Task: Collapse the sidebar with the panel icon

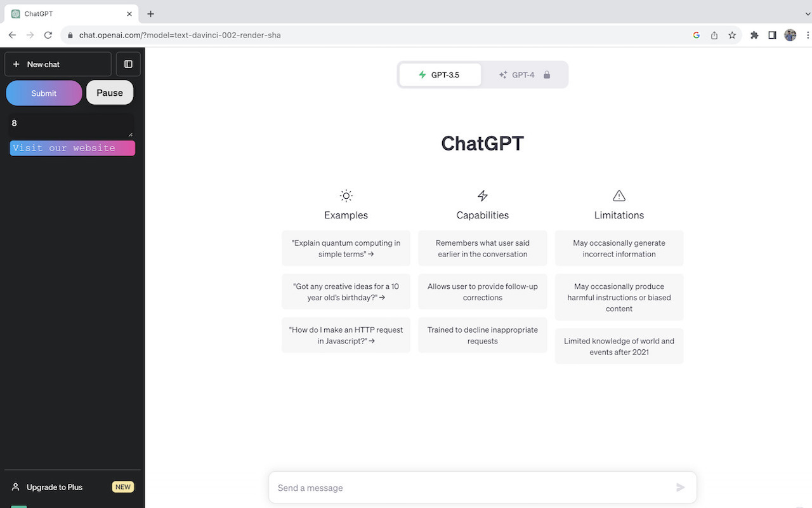Action: [128, 63]
